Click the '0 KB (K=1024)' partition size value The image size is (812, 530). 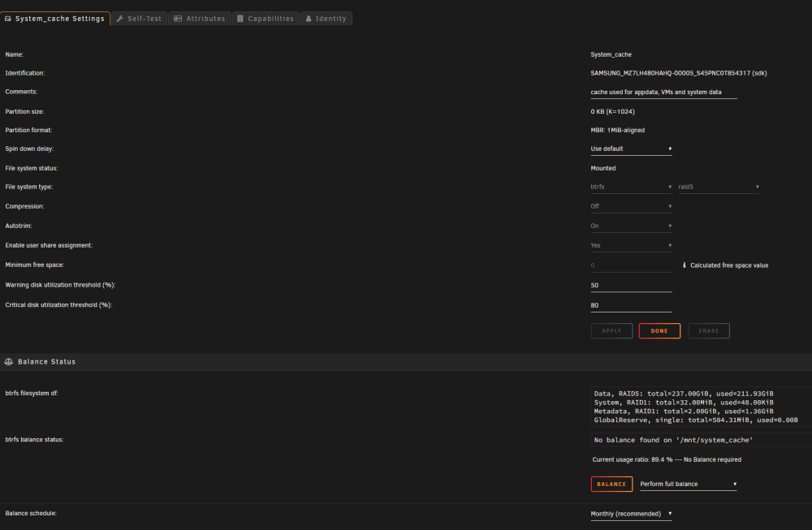pyautogui.click(x=612, y=112)
